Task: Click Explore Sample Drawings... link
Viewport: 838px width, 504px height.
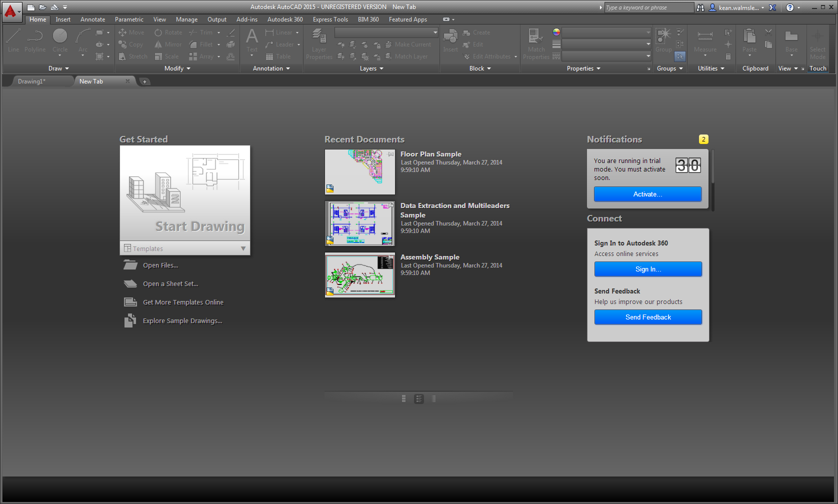Action: click(182, 321)
